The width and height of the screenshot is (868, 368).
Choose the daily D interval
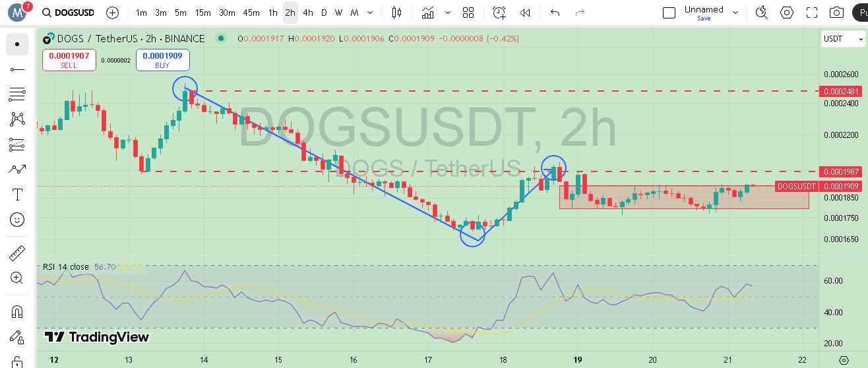click(324, 13)
